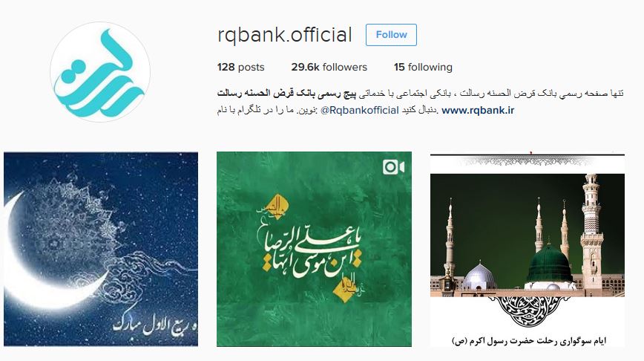Screen dimensions: 644x361
Task: Open the blue night-sky mandala post
Action: tap(101, 249)
